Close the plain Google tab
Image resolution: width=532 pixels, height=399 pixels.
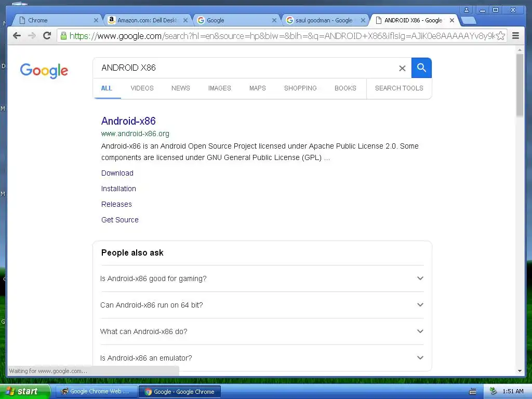tap(274, 20)
